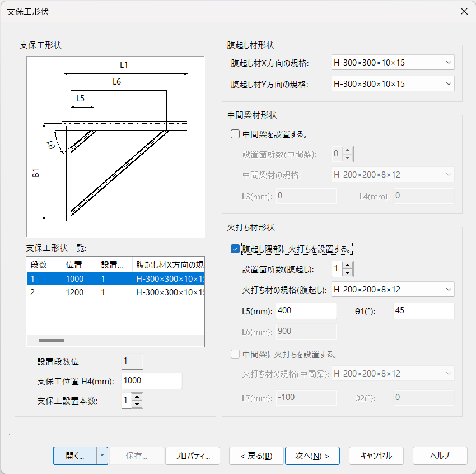Click the L5(mm) input field

(x=306, y=311)
